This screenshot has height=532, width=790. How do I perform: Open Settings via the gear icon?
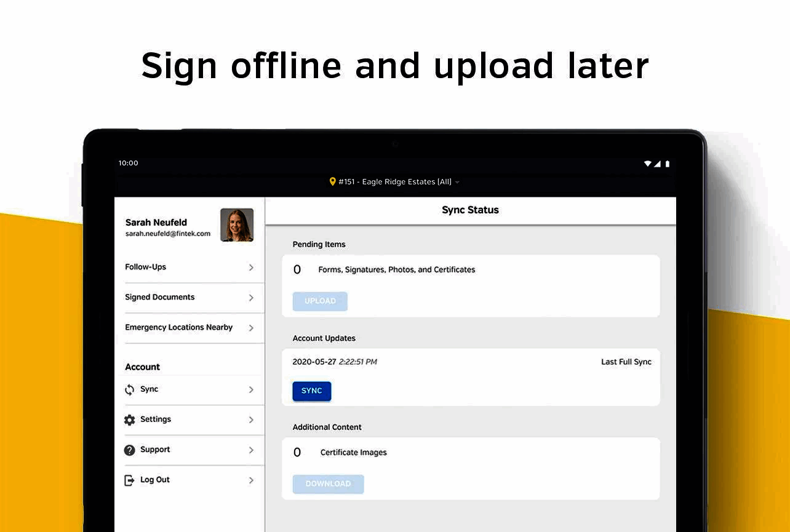click(129, 419)
